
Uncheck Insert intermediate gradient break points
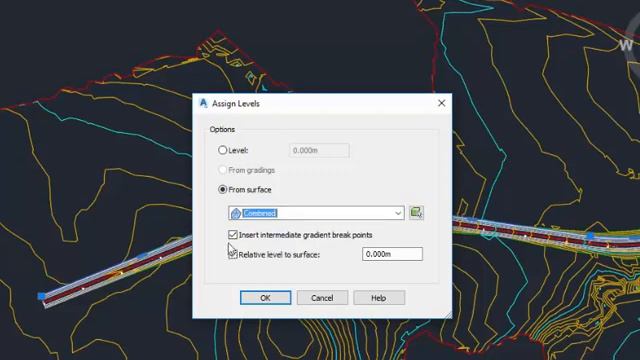[x=233, y=235]
